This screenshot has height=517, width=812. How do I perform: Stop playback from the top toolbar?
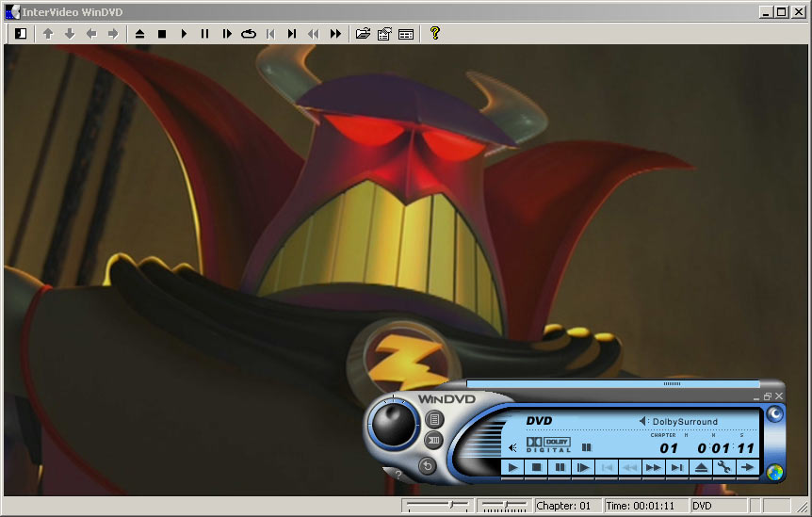(x=162, y=34)
